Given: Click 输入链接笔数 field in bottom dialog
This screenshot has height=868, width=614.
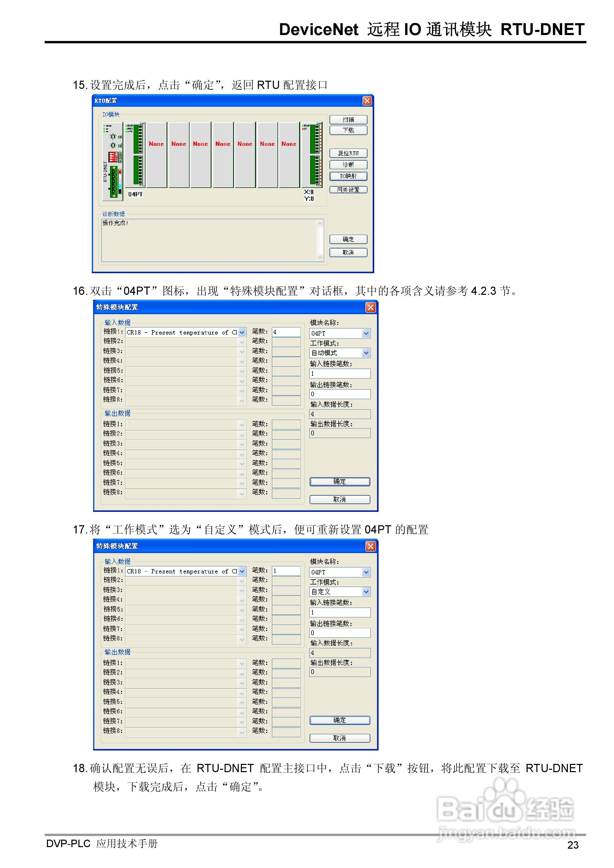Looking at the screenshot, I should 339,612.
